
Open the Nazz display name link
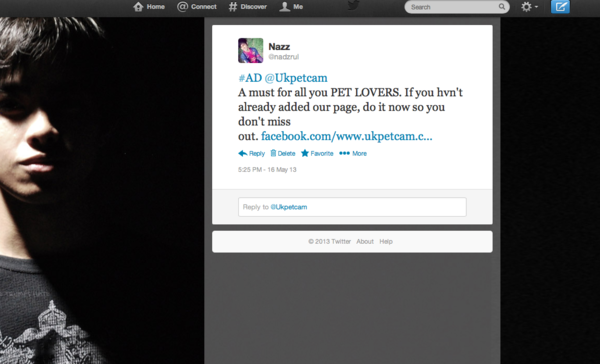pyautogui.click(x=279, y=46)
